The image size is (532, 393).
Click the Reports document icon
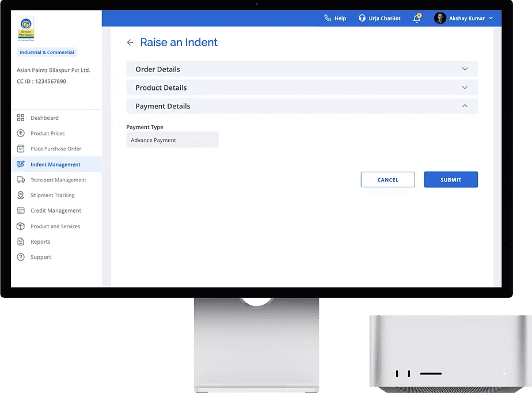point(21,241)
